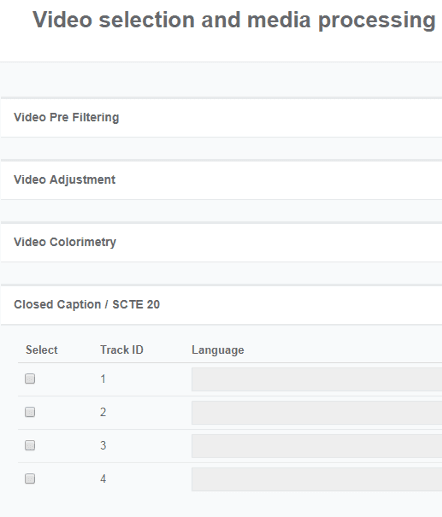The height and width of the screenshot is (517, 442).
Task: Click Track ID number 4 cell
Action: (x=103, y=479)
